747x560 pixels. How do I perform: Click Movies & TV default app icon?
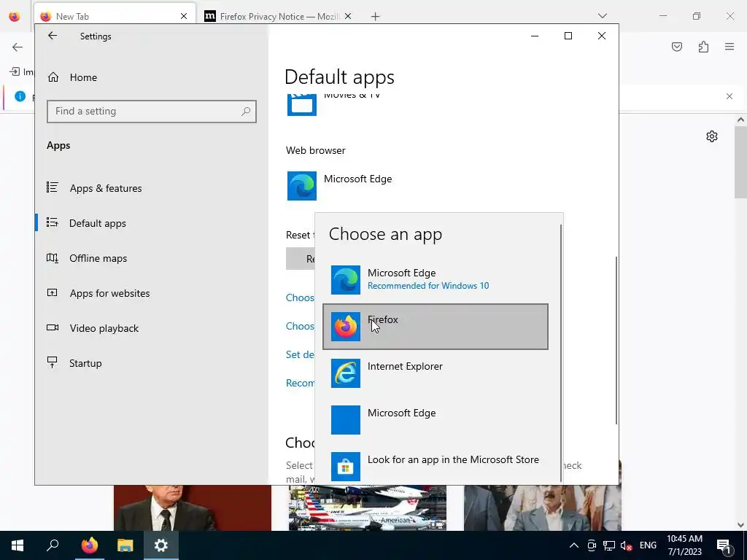pyautogui.click(x=302, y=105)
